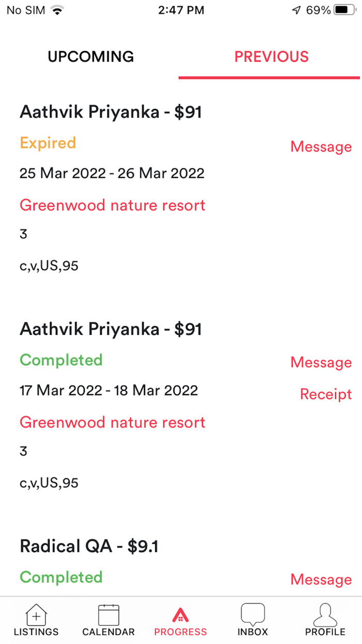The width and height of the screenshot is (362, 644).
Task: Open Greenwood nature resort in expired booking
Action: coord(112,205)
